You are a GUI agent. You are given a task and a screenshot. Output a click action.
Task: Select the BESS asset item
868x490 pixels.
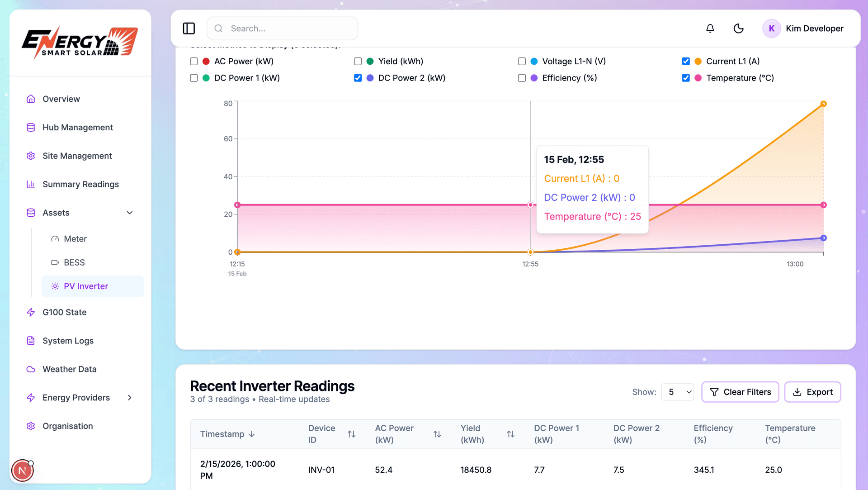click(x=74, y=262)
